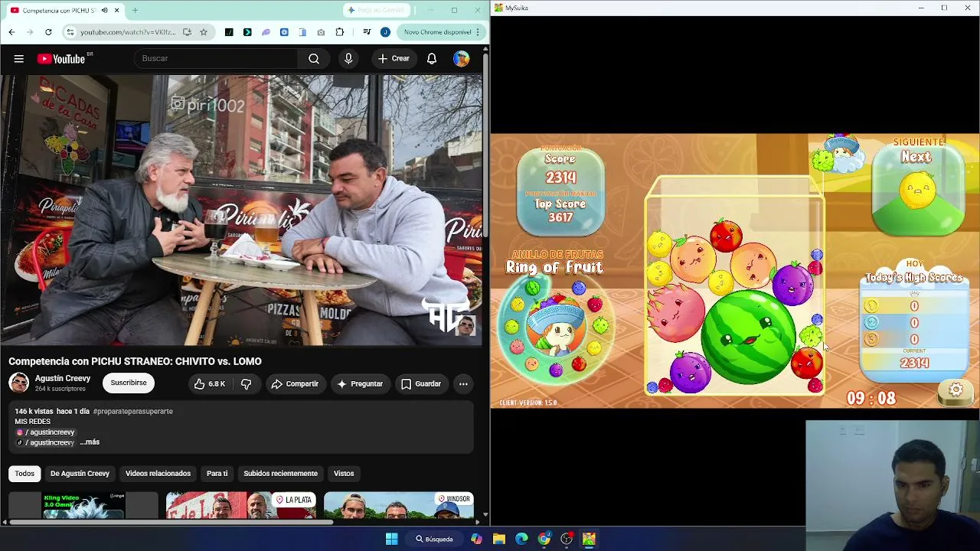Screen dimensions: 980x551
Task: Click the Windows taskbar Búsqueda search box
Action: 435,539
